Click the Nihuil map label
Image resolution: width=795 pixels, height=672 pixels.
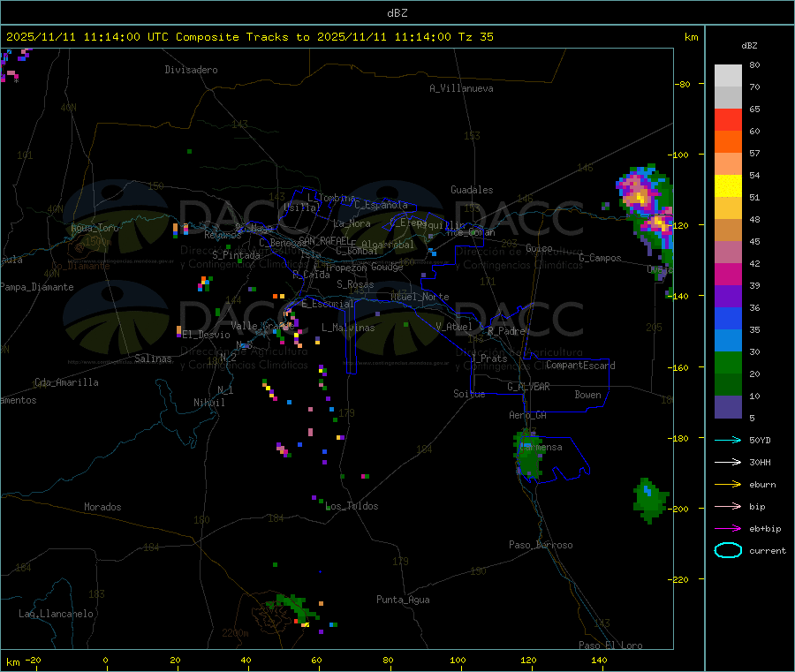click(x=209, y=403)
